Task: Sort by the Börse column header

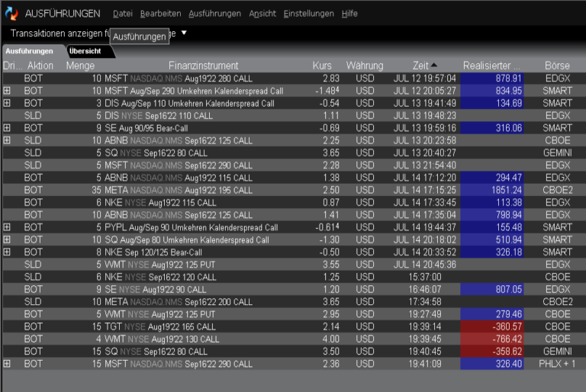Action: 556,66
